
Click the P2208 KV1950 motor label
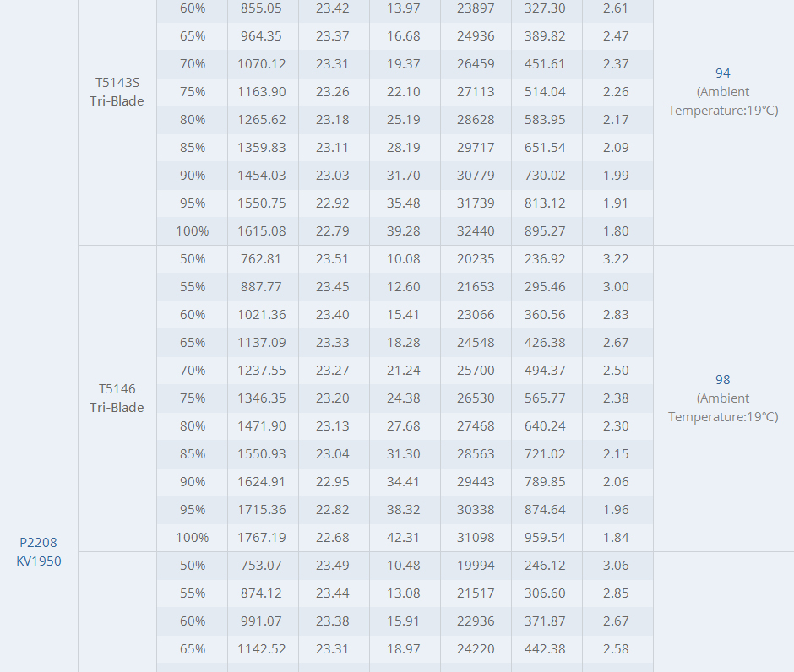pyautogui.click(x=39, y=551)
